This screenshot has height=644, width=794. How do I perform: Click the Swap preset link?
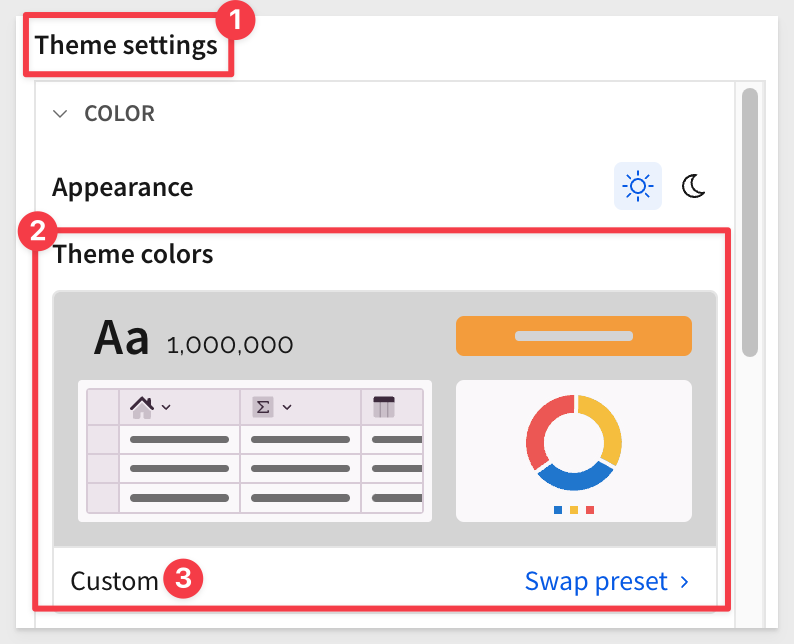596,581
